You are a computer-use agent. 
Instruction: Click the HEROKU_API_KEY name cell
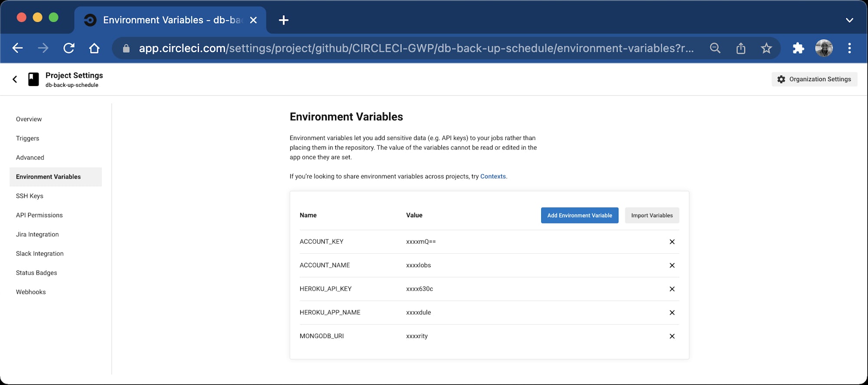pos(325,289)
